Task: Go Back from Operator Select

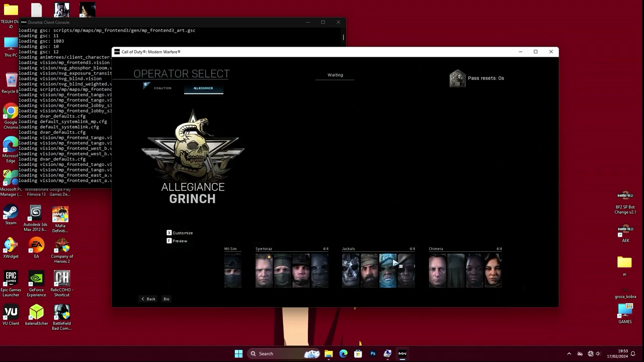Action: coord(148,299)
